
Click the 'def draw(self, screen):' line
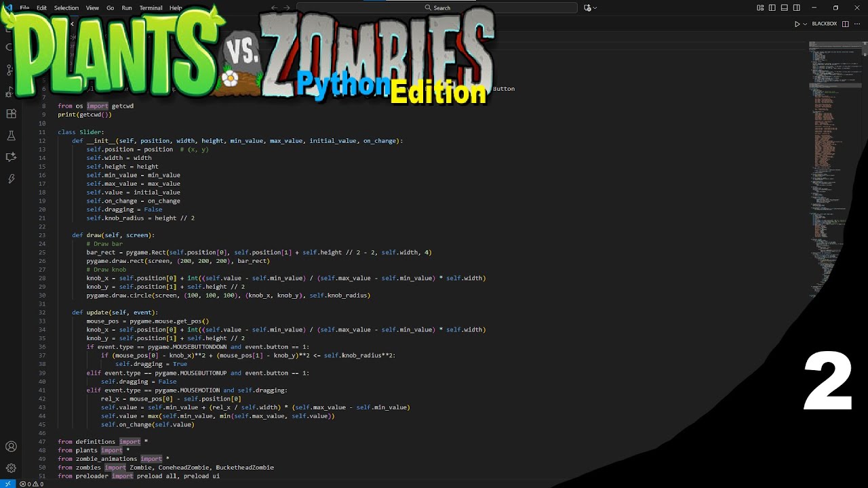tap(113, 235)
